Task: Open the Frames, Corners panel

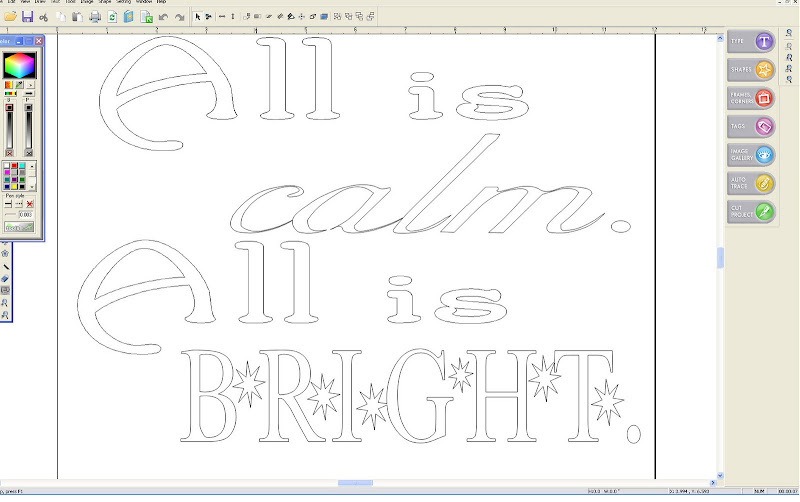Action: click(x=752, y=98)
